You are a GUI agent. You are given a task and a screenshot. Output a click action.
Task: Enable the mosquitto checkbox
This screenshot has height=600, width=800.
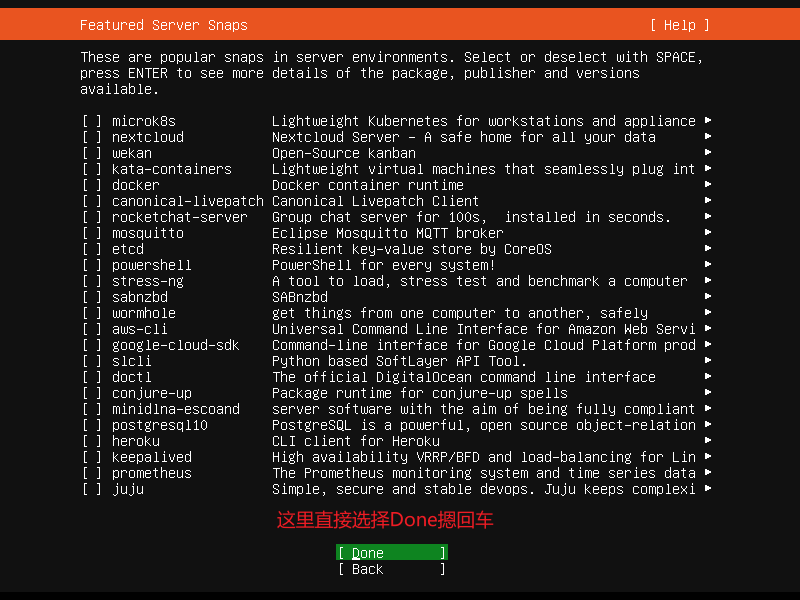(x=92, y=233)
